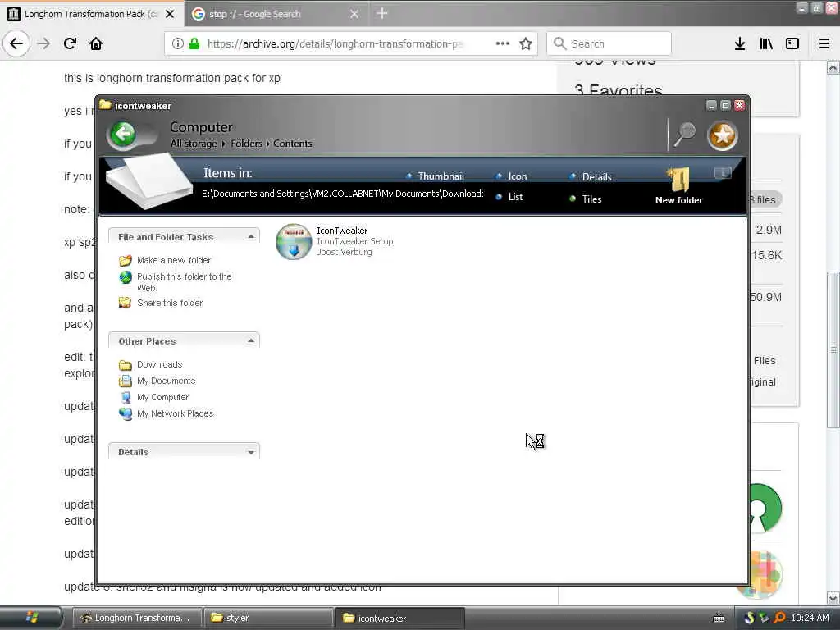Click the green S tray icon

pos(749,618)
